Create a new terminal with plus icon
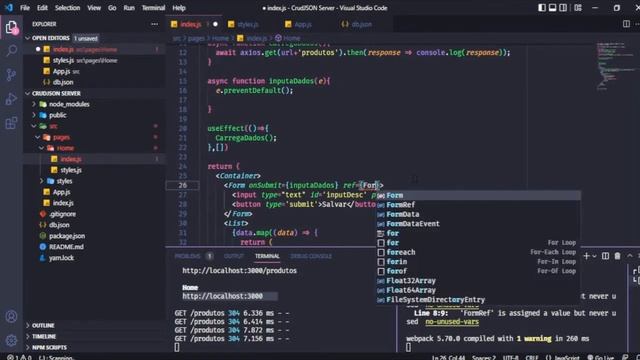Image resolution: width=640 pixels, height=360 pixels. 586,256
